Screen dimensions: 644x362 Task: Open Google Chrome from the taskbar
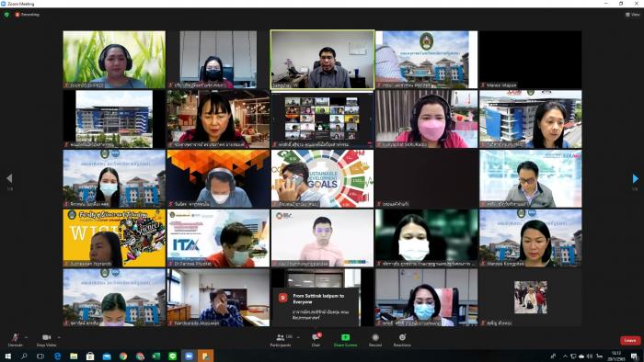tap(123, 356)
